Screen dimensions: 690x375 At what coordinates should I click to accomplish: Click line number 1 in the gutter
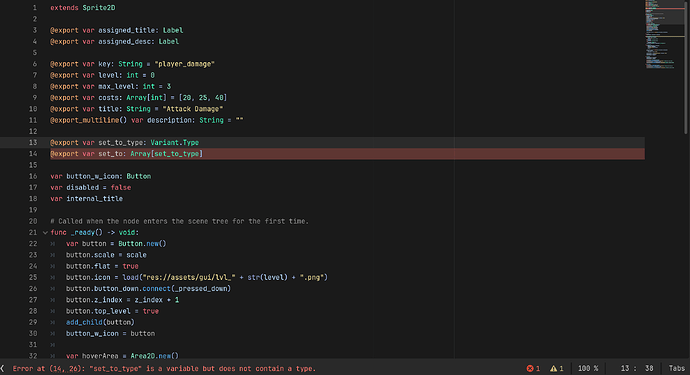pyautogui.click(x=35, y=7)
